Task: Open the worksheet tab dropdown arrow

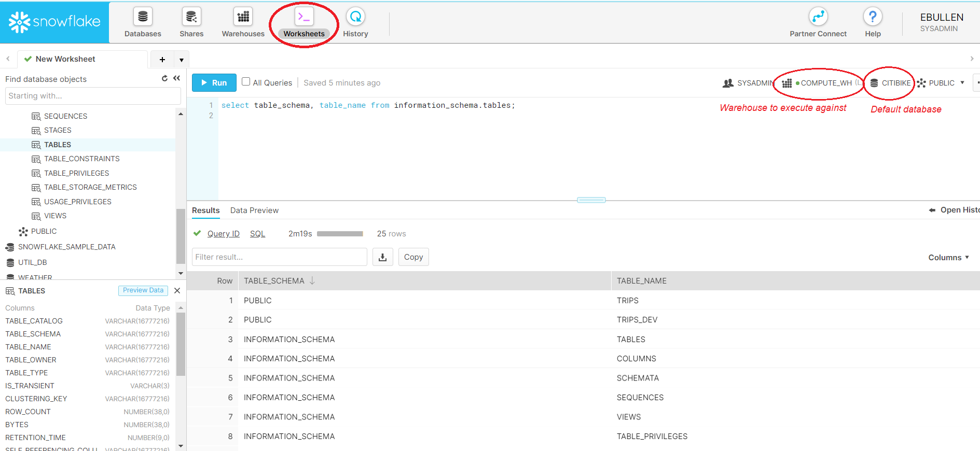Action: pyautogui.click(x=182, y=60)
